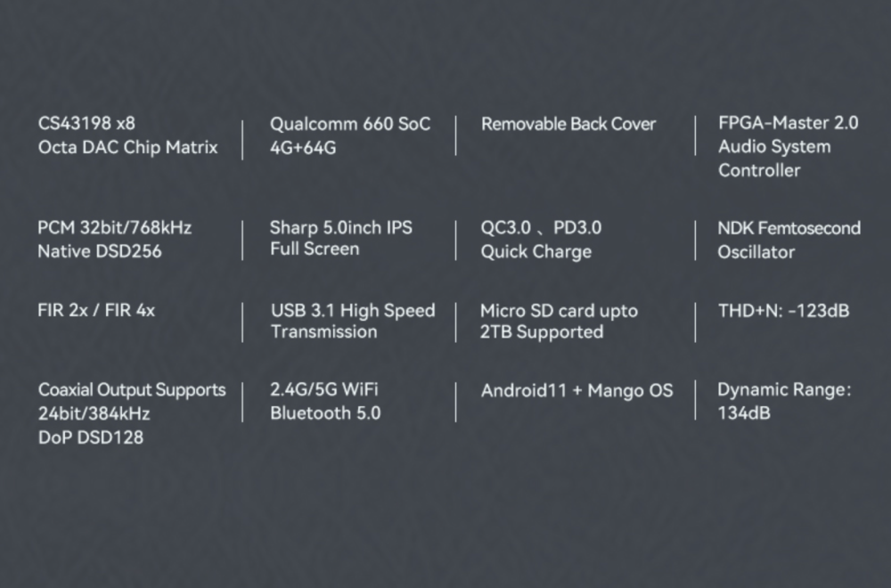Select USB 3.1 High Speed Transmission
The image size is (891, 588).
coord(353,321)
